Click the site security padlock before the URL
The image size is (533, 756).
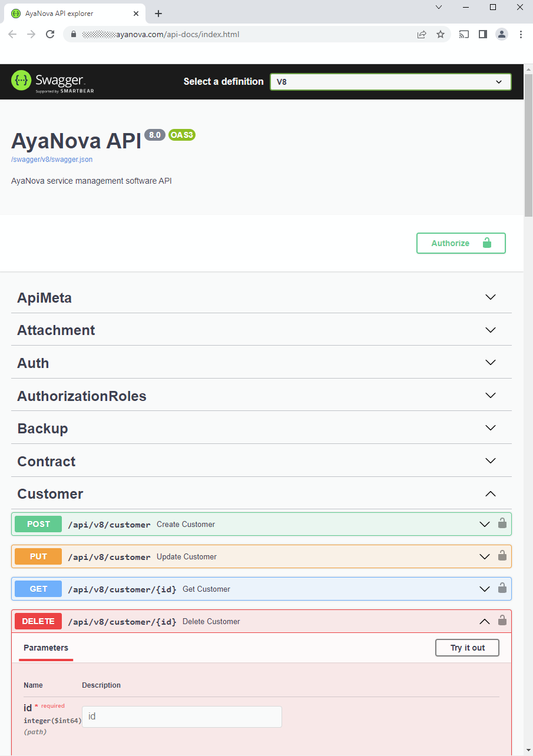tap(73, 34)
